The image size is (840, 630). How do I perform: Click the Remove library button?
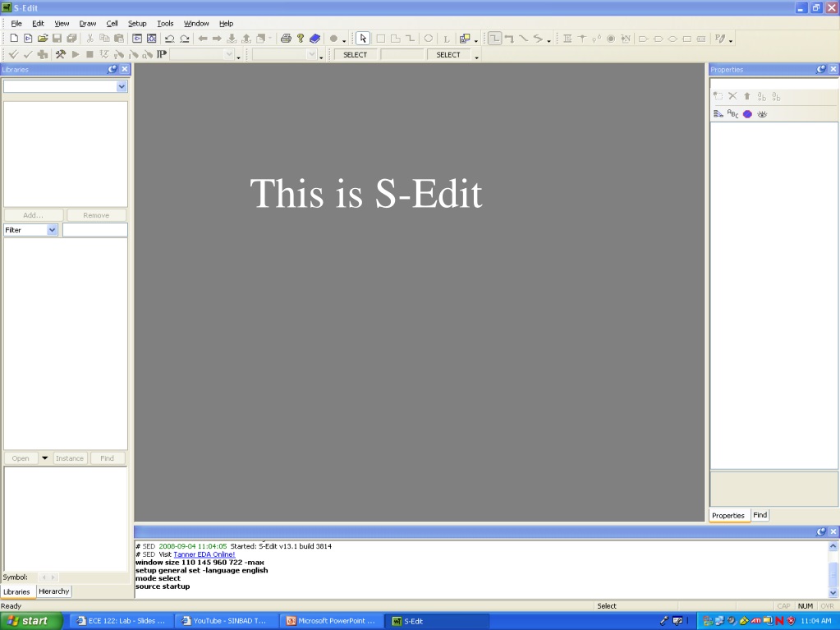96,215
